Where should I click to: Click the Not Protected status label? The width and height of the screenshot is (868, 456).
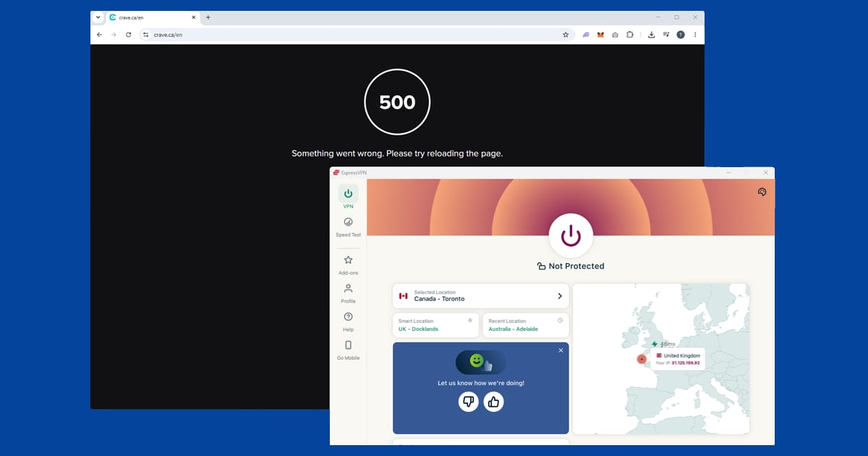[571, 266]
